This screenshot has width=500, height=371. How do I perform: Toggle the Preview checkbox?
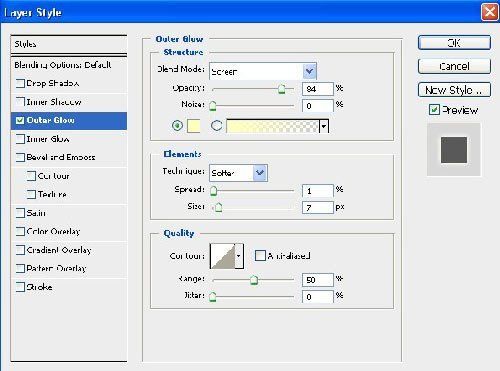434,110
